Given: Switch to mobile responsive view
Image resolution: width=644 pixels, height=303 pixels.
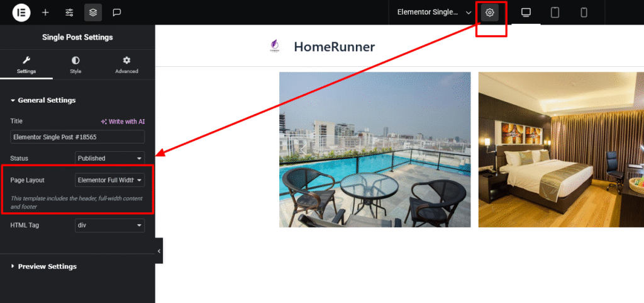Looking at the screenshot, I should click(x=584, y=13).
